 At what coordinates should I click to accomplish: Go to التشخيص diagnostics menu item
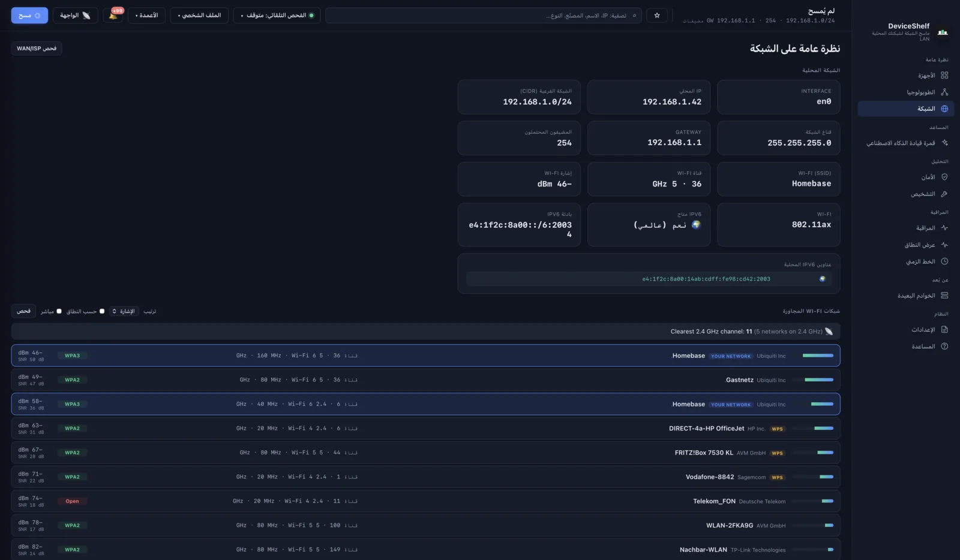(906, 194)
